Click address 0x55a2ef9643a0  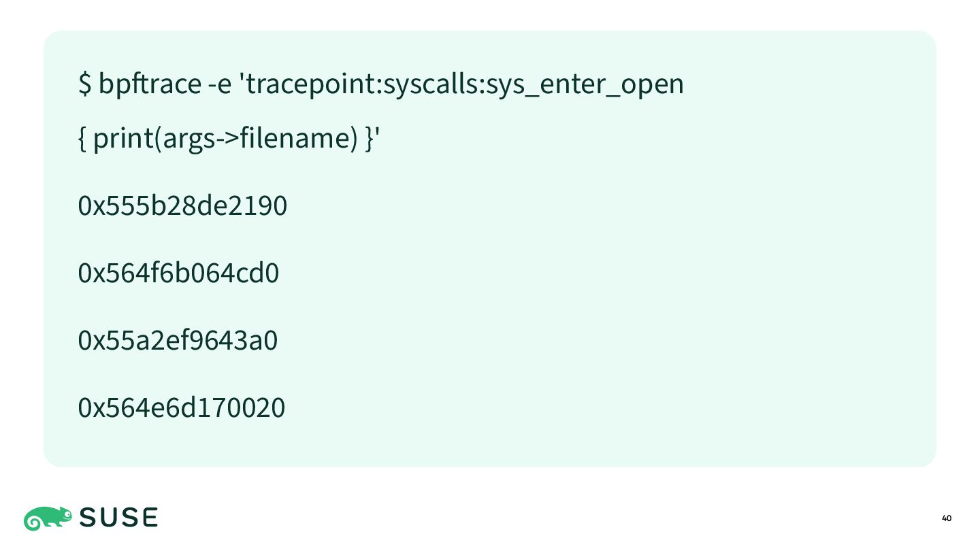tap(178, 340)
